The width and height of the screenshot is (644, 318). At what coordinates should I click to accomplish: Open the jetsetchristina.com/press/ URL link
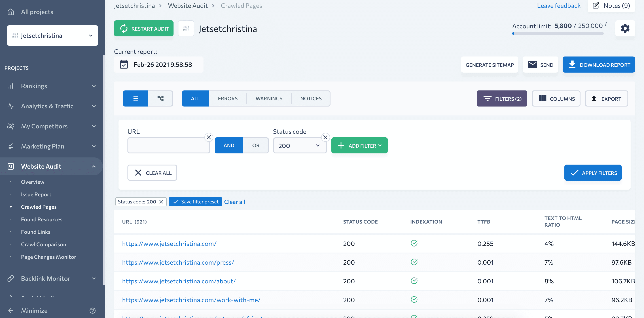point(177,262)
